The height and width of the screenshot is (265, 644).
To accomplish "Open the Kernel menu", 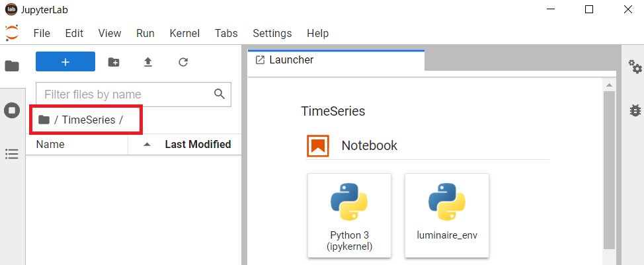I will pyautogui.click(x=184, y=33).
